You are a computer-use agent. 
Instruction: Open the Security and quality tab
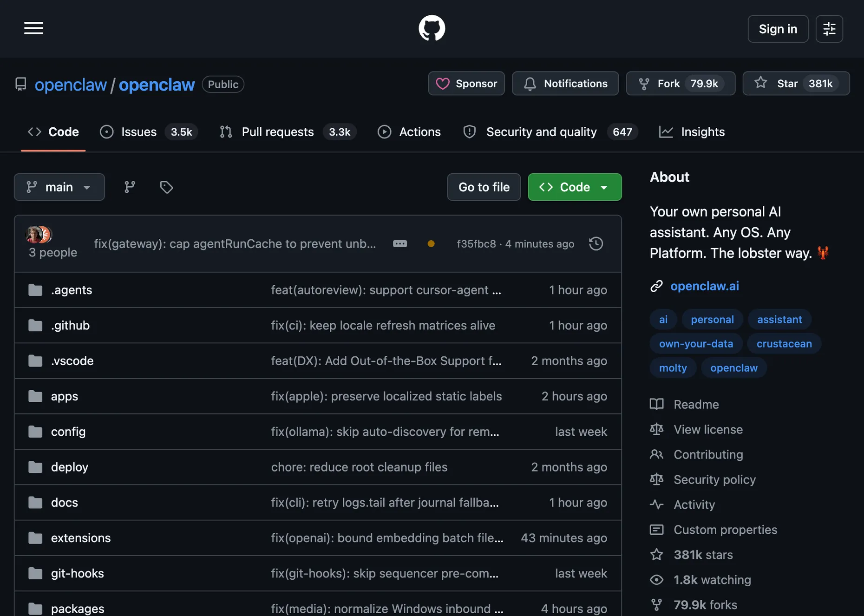pyautogui.click(x=550, y=132)
